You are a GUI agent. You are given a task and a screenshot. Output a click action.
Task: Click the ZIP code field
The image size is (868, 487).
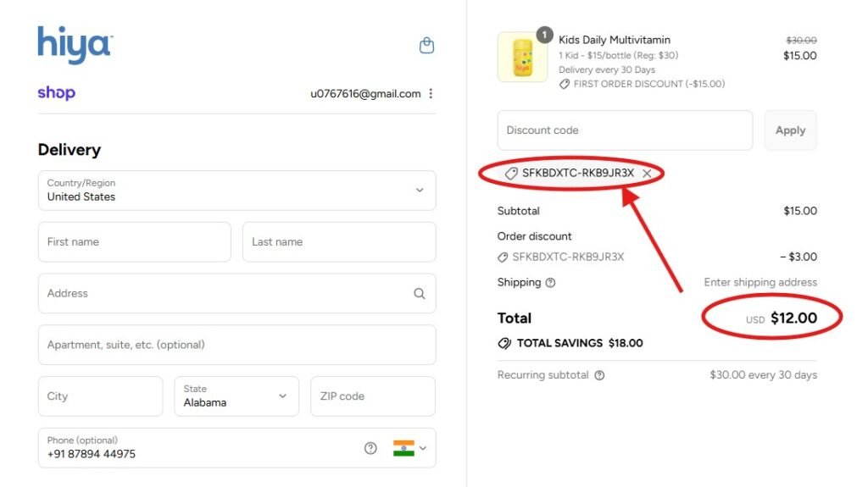pyautogui.click(x=373, y=396)
